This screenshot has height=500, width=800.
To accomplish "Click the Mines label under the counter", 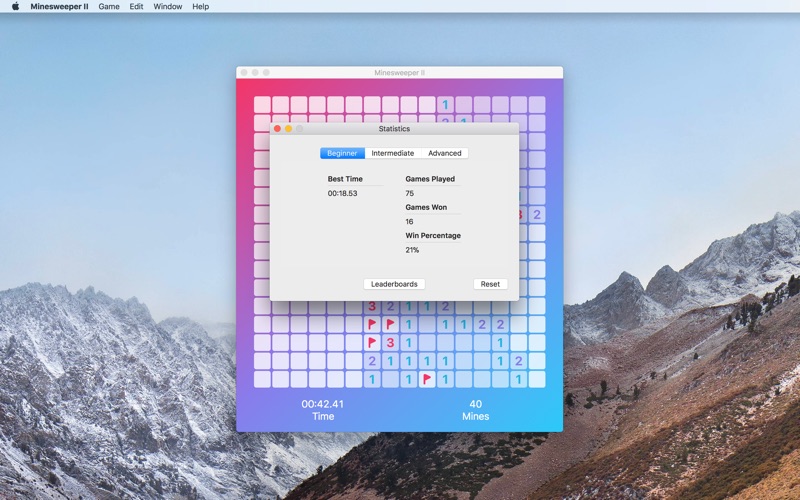I will 476,416.
